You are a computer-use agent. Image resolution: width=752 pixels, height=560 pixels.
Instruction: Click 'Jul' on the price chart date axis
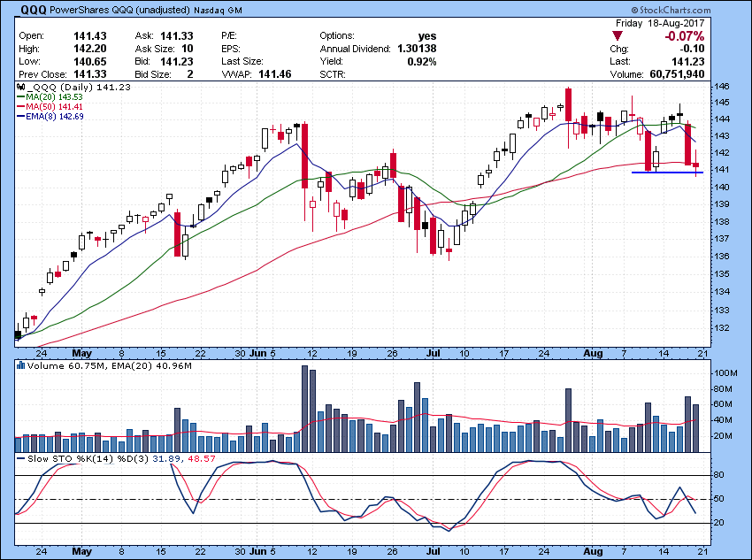[434, 353]
